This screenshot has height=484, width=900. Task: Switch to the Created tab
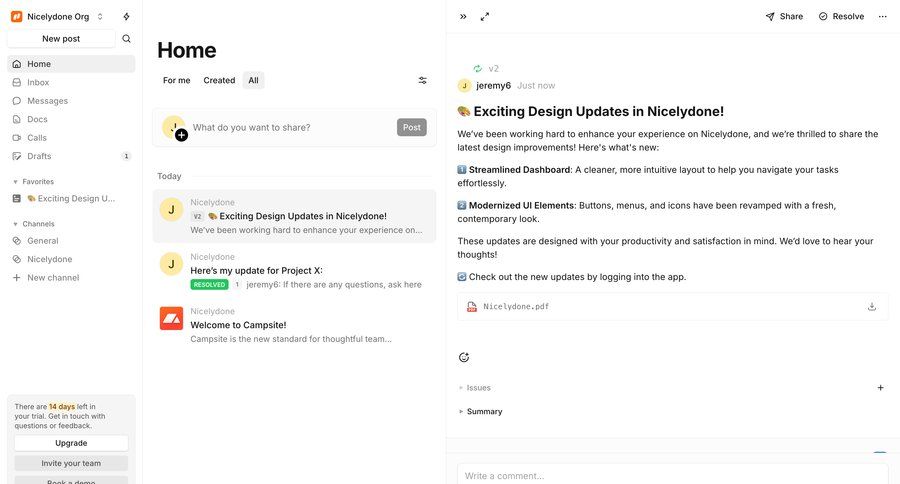[x=219, y=80]
